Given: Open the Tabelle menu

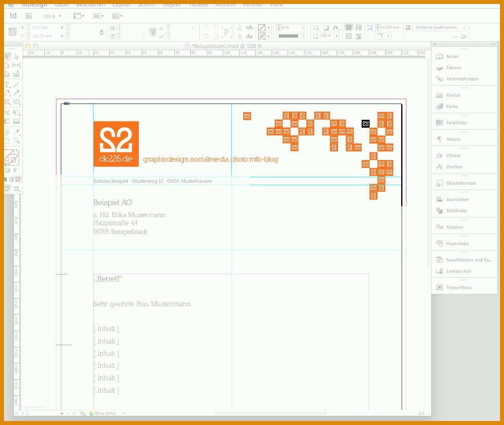Looking at the screenshot, I should pos(198,4).
